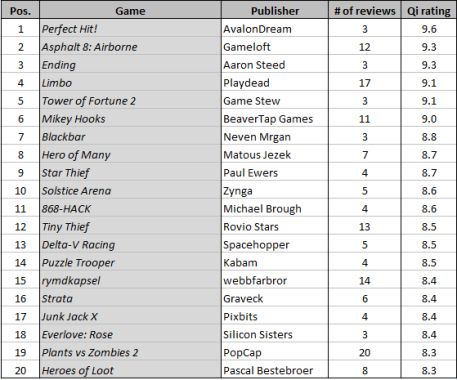Image resolution: width=457 pixels, height=380 pixels.
Task: Select the 868-HACK game cell
Action: pos(130,209)
